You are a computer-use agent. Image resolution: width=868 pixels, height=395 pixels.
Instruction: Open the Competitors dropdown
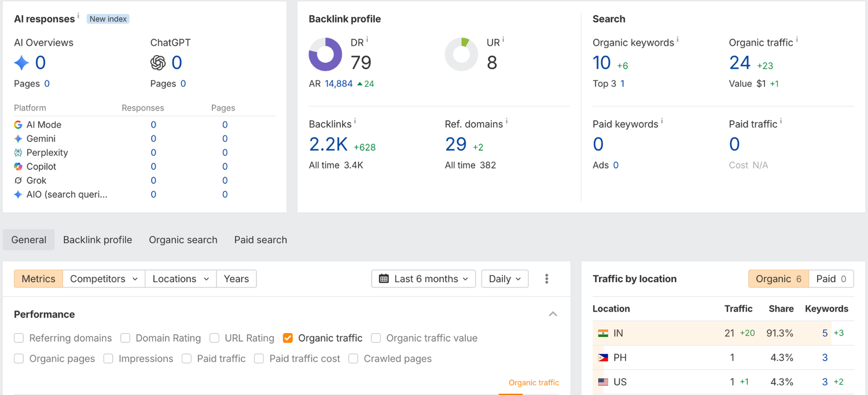tap(104, 279)
